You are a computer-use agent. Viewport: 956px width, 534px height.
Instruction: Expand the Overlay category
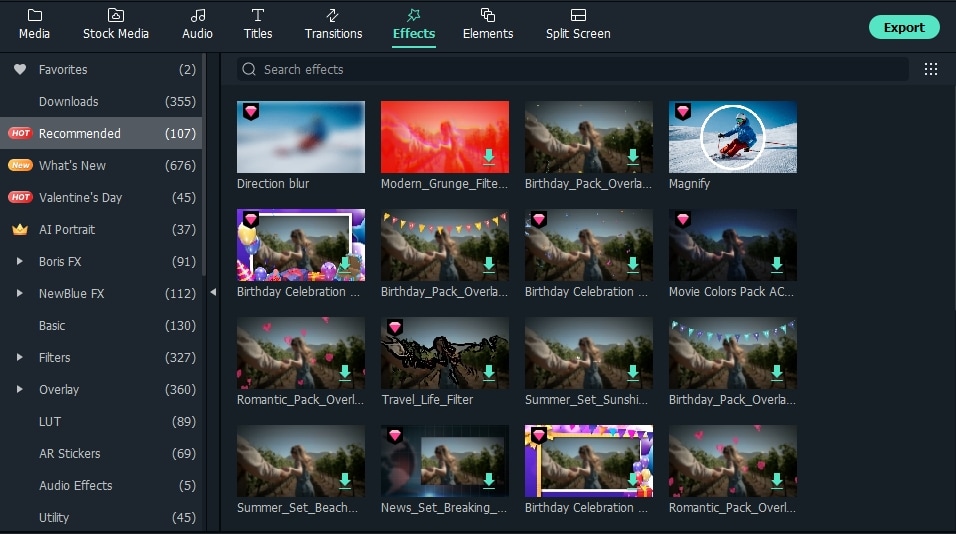[20, 390]
